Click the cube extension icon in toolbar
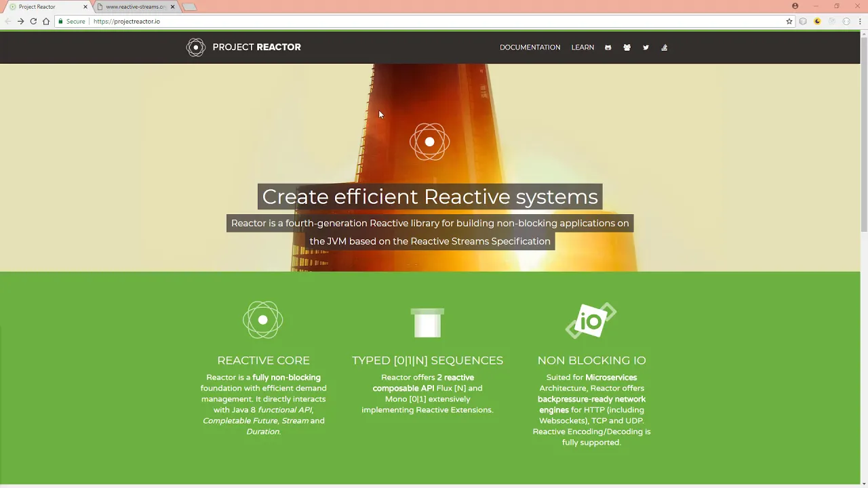This screenshot has width=868, height=488. pyautogui.click(x=803, y=22)
